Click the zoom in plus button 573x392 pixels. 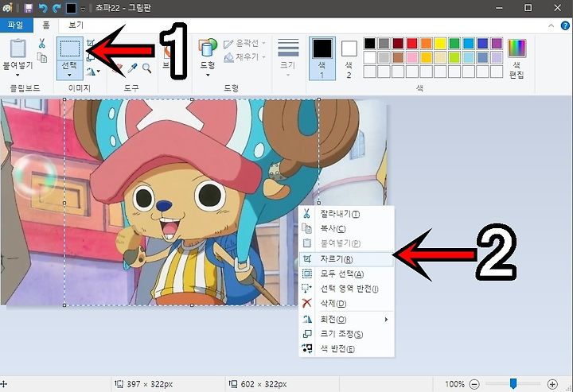(552, 384)
